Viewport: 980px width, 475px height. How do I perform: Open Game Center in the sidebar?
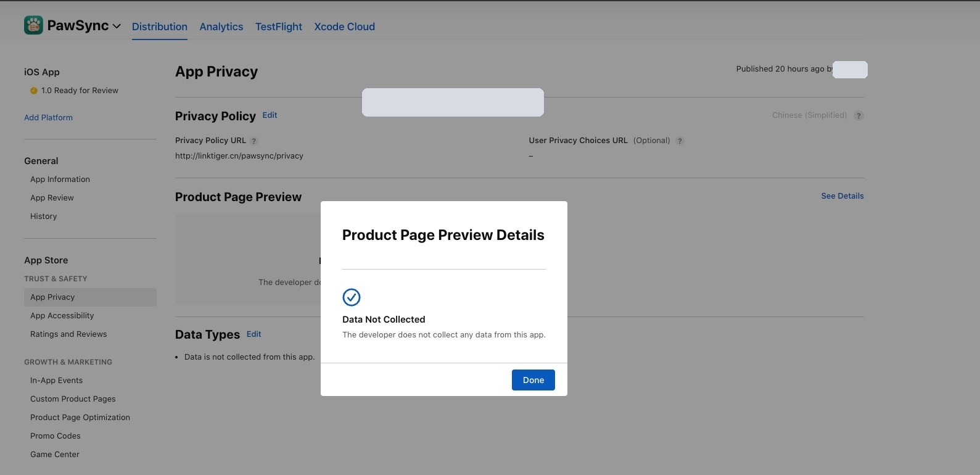[x=55, y=454]
